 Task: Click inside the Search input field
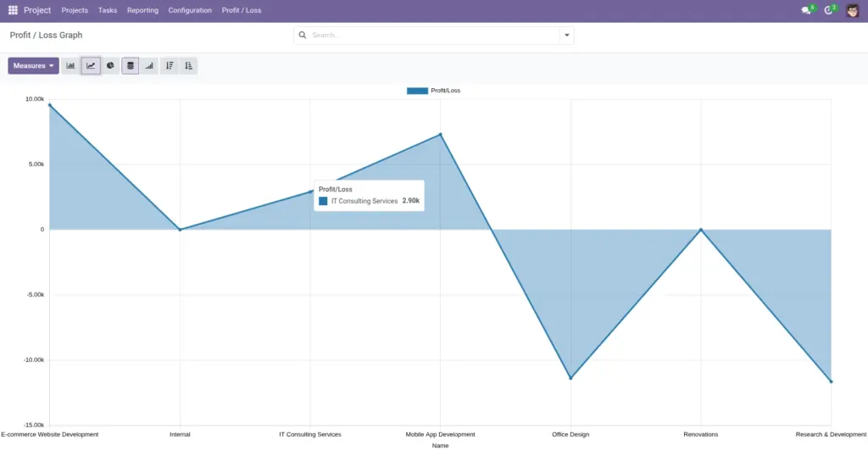click(x=435, y=36)
